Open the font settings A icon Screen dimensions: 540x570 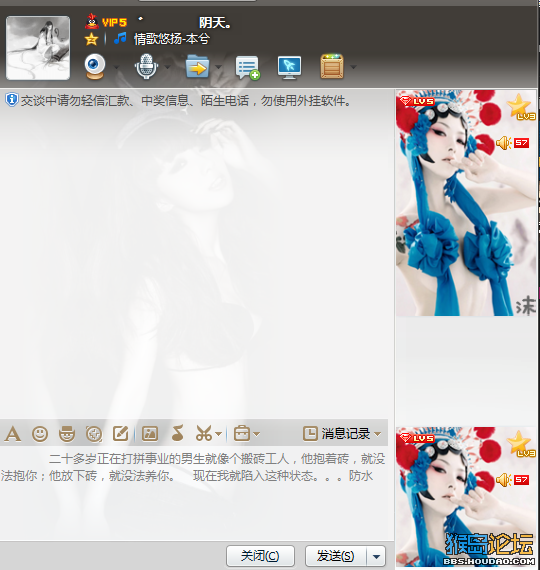[x=13, y=434]
